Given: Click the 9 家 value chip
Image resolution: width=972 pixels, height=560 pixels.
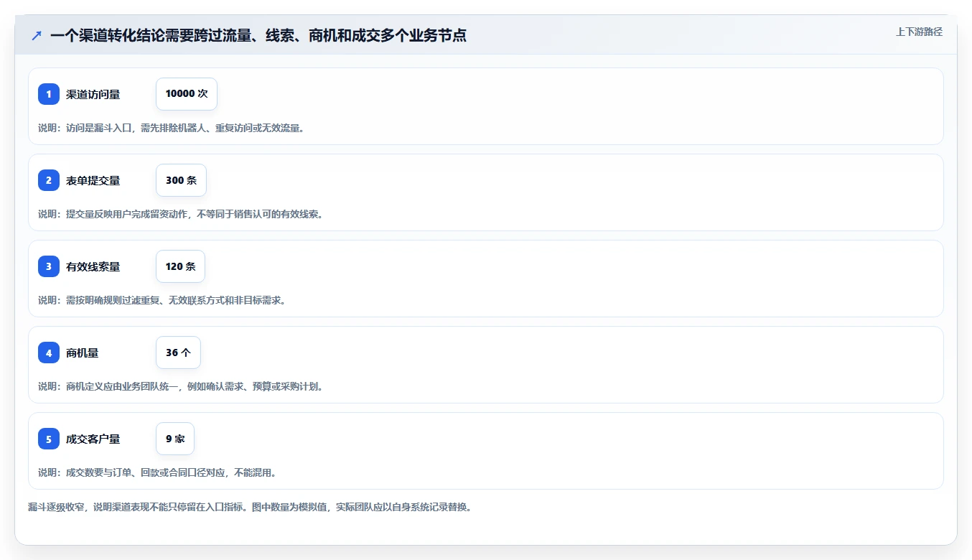Looking at the screenshot, I should tap(175, 439).
